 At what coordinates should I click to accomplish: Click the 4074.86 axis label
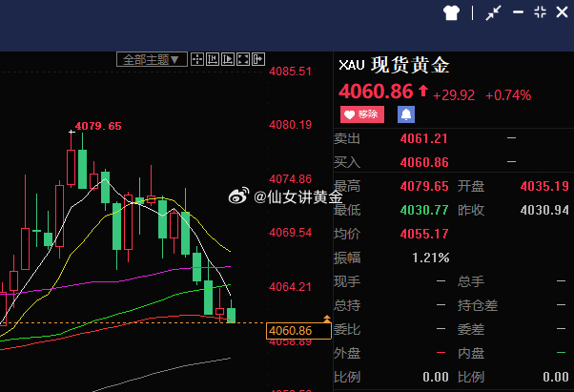(290, 179)
